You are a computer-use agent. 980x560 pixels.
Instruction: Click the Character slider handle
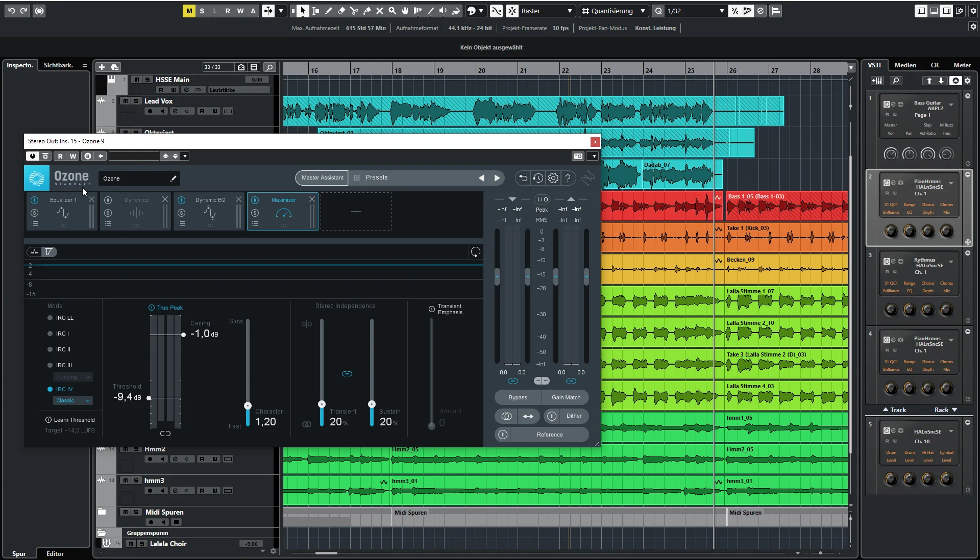pos(248,406)
